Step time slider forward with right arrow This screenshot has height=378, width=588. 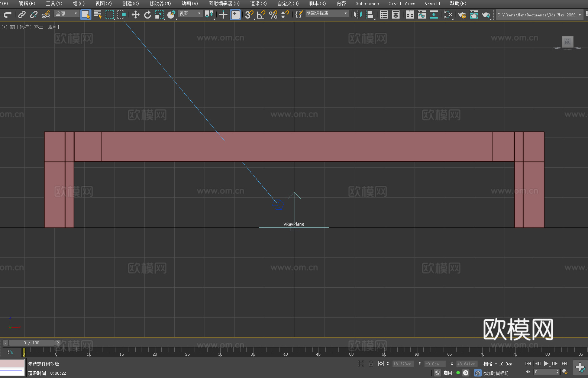58,343
